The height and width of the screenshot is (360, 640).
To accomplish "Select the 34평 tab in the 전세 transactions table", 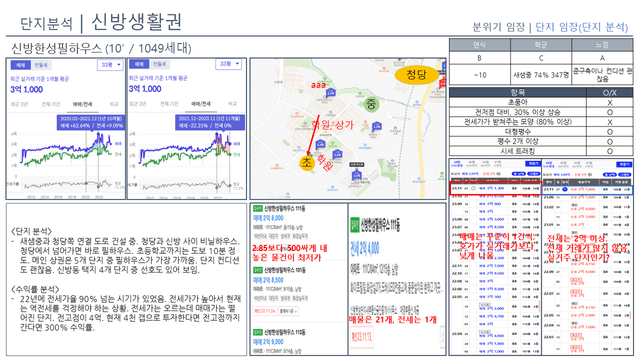I will [x=549, y=164].
